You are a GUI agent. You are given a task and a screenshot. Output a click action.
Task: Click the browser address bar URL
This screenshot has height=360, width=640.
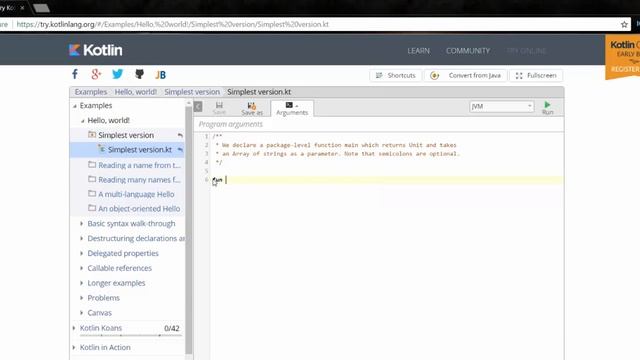[172, 24]
